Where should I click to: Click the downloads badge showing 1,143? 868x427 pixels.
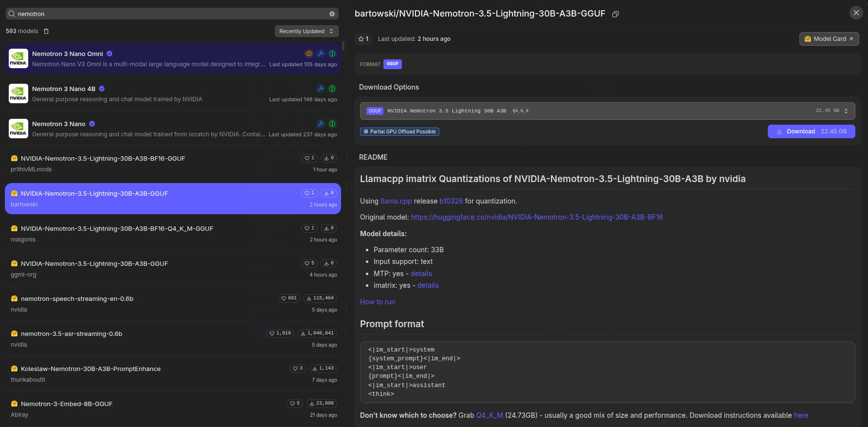tap(323, 368)
